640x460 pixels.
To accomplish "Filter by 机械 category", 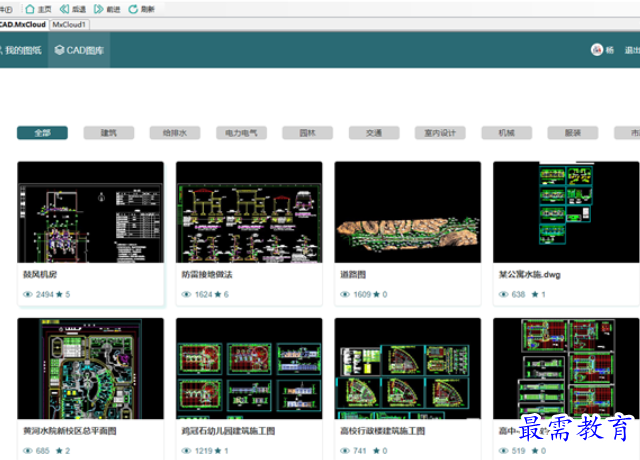I will point(507,133).
